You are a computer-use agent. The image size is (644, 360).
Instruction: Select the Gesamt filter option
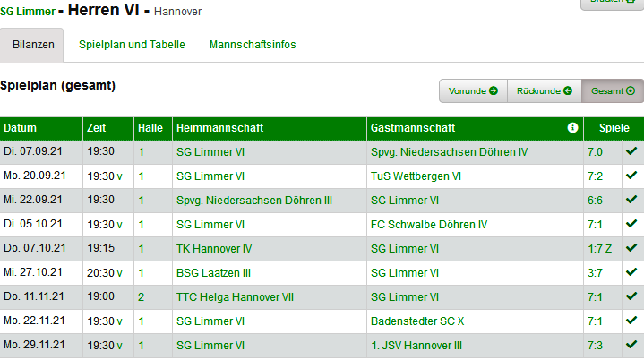pos(612,91)
